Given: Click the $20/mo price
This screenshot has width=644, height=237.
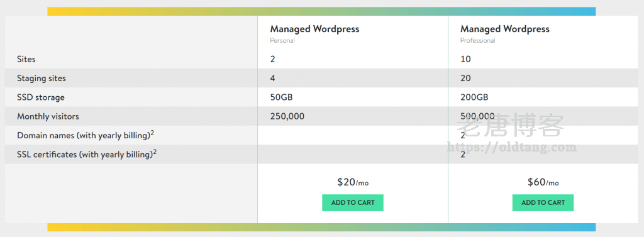Looking at the screenshot, I should [x=353, y=182].
